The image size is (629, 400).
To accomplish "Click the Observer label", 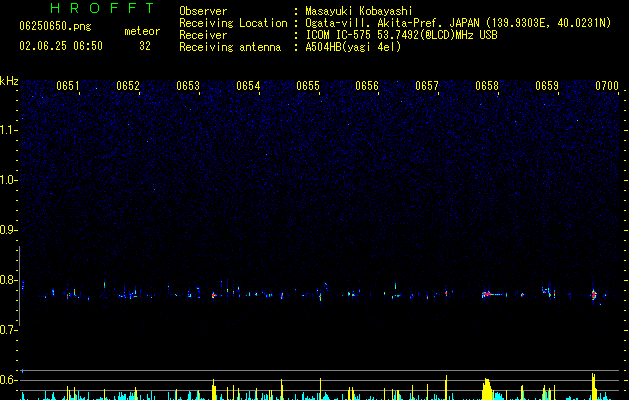I will pos(203,11).
